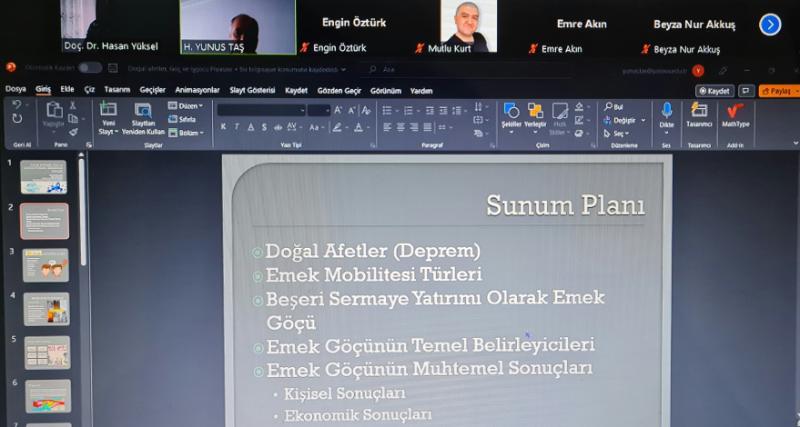This screenshot has width=800, height=427.
Task: Click the shape fill paint bucket icon
Action: click(x=579, y=107)
